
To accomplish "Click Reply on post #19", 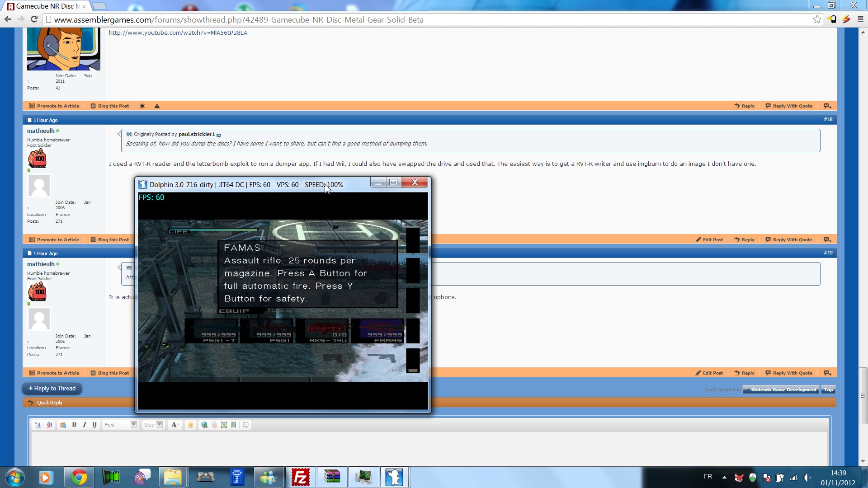I will [x=745, y=373].
